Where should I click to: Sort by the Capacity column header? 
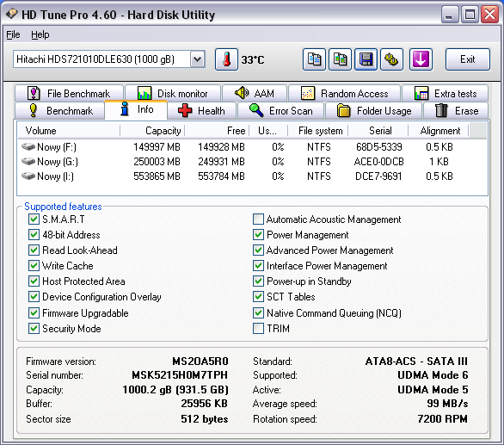click(x=152, y=131)
